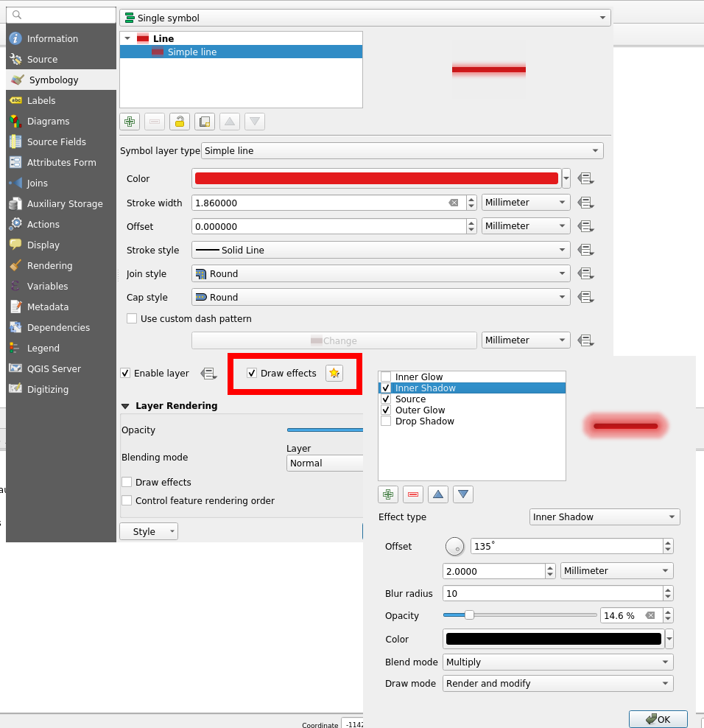Toggle the Drop Shadow effect checkbox
This screenshot has height=728, width=704.
click(x=386, y=421)
